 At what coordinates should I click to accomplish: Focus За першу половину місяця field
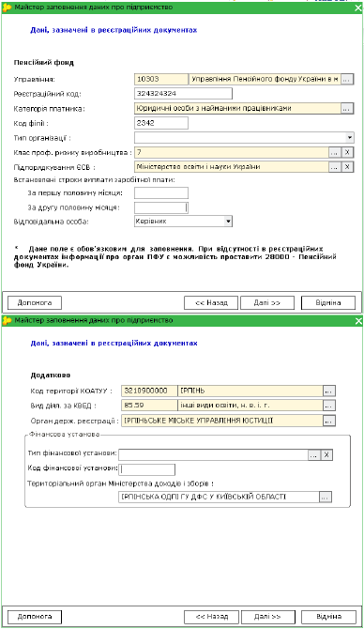click(161, 193)
